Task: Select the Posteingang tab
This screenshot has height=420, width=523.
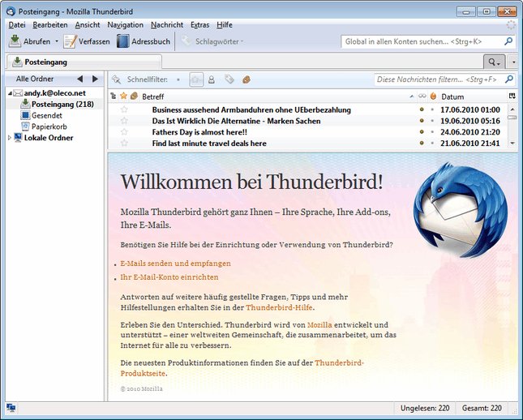Action: pos(84,62)
